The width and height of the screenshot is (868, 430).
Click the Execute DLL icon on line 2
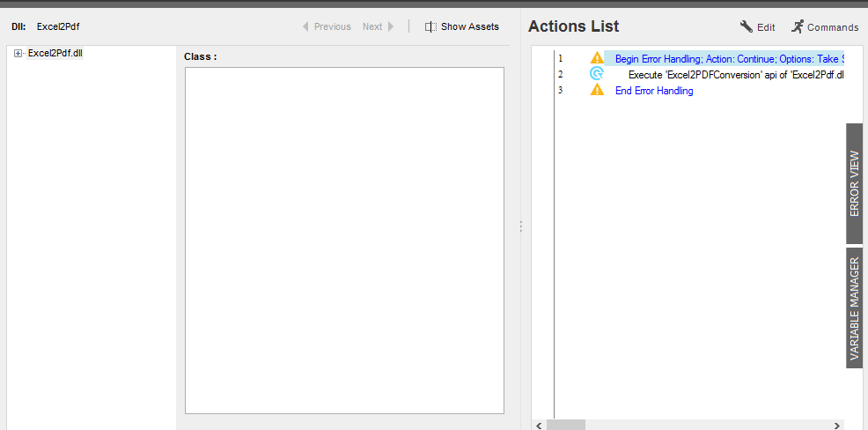click(597, 74)
